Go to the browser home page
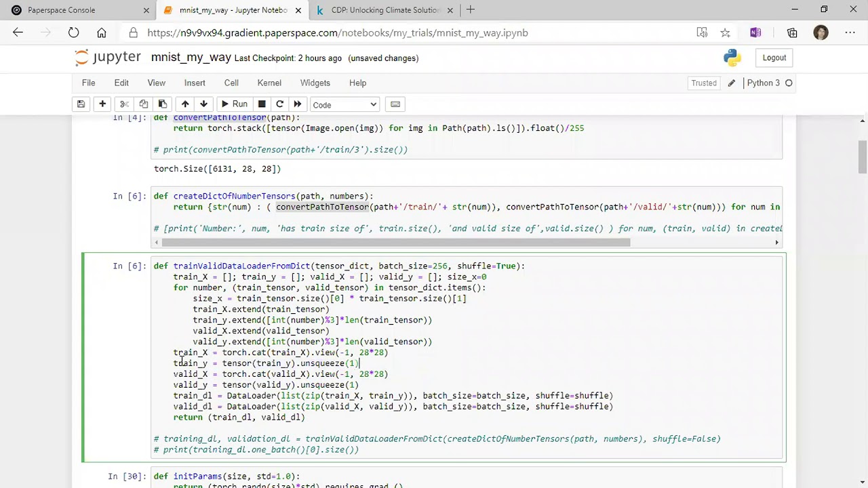 (101, 33)
